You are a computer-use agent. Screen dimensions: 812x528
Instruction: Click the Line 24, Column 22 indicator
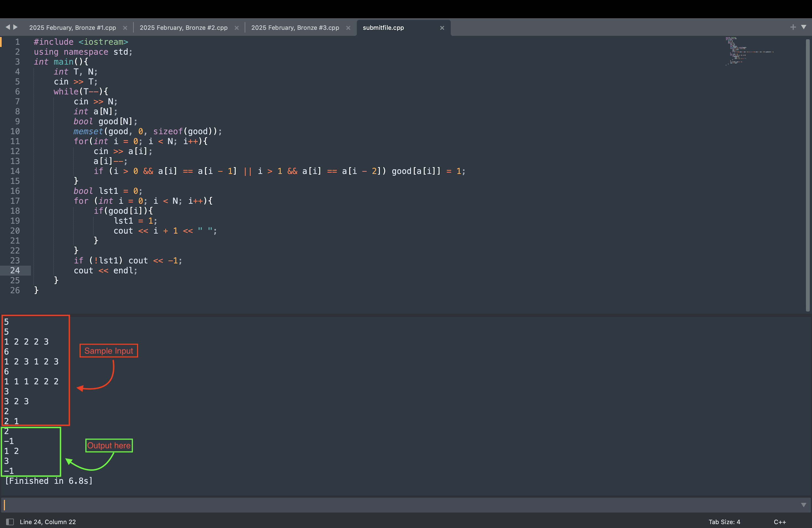48,522
